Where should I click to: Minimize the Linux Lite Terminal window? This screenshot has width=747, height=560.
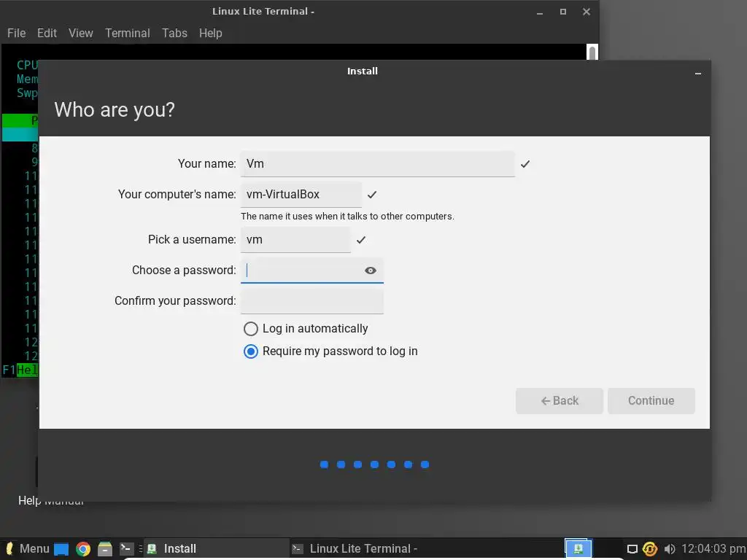click(540, 13)
